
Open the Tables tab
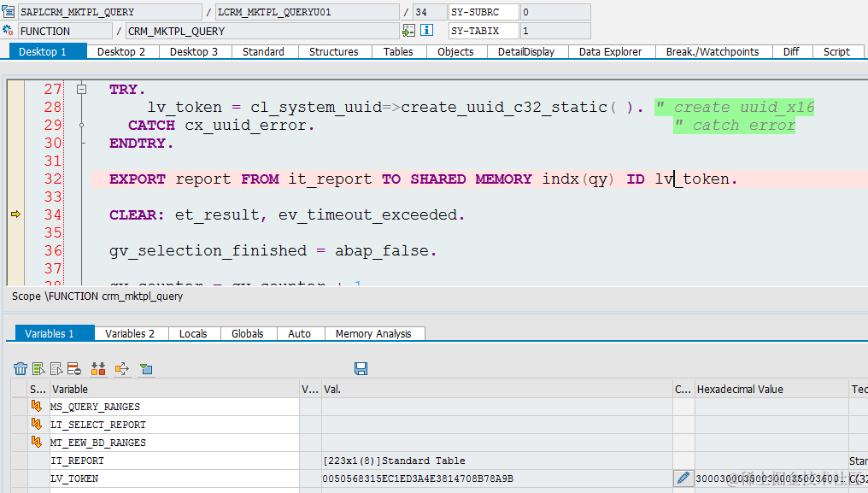(398, 51)
